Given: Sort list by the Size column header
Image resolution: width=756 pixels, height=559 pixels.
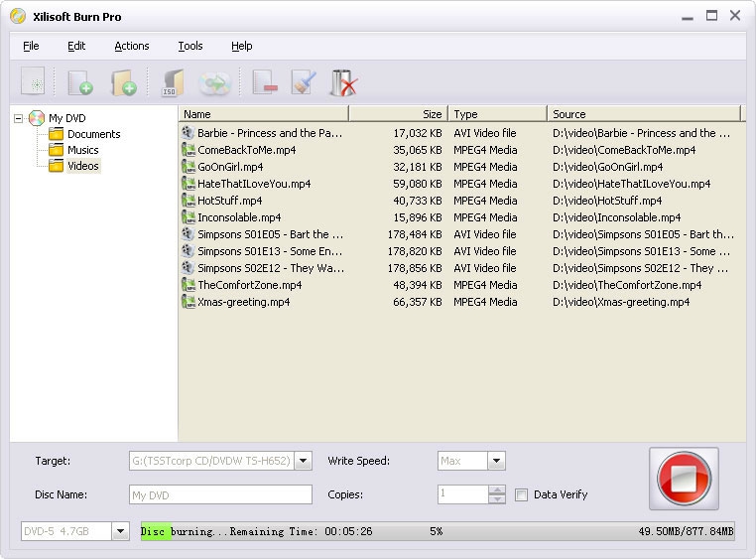Looking at the screenshot, I should pos(398,114).
